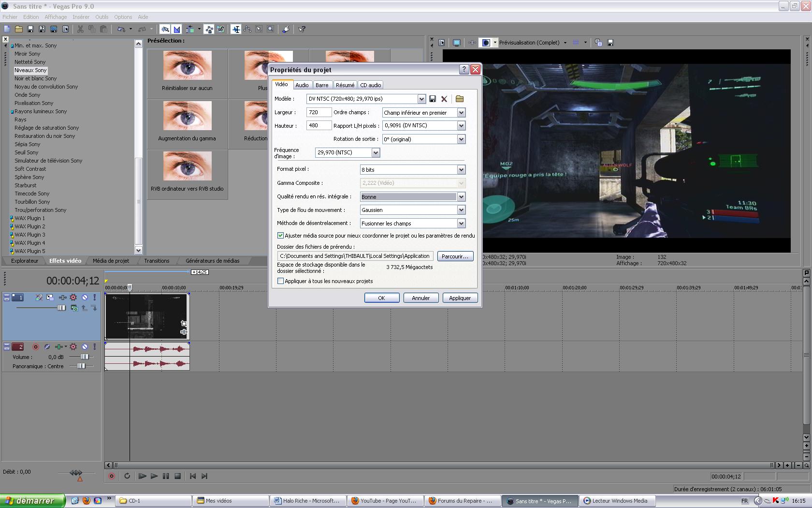Click the folder icon beside the Modèle field
Image resolution: width=812 pixels, height=508 pixels.
[x=460, y=99]
